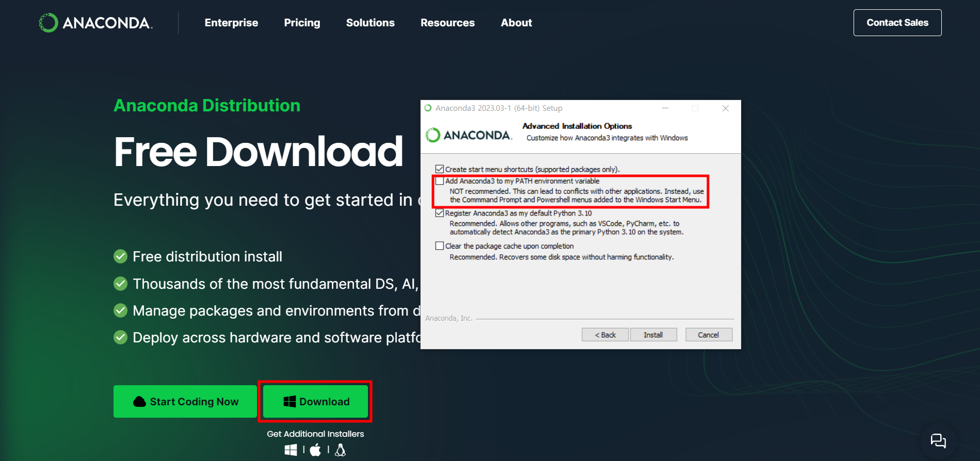
Task: Enable Add Anaconda3 to my PATH checkbox
Action: point(440,181)
